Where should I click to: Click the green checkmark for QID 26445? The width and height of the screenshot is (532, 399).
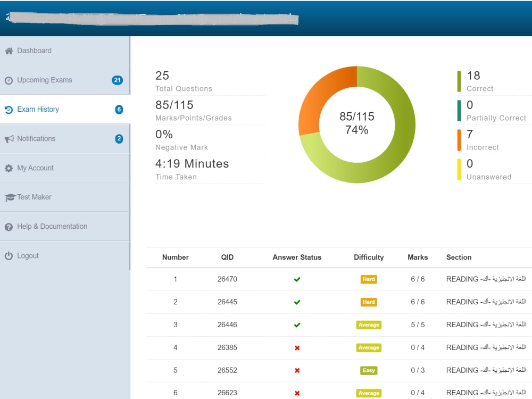[x=297, y=302]
